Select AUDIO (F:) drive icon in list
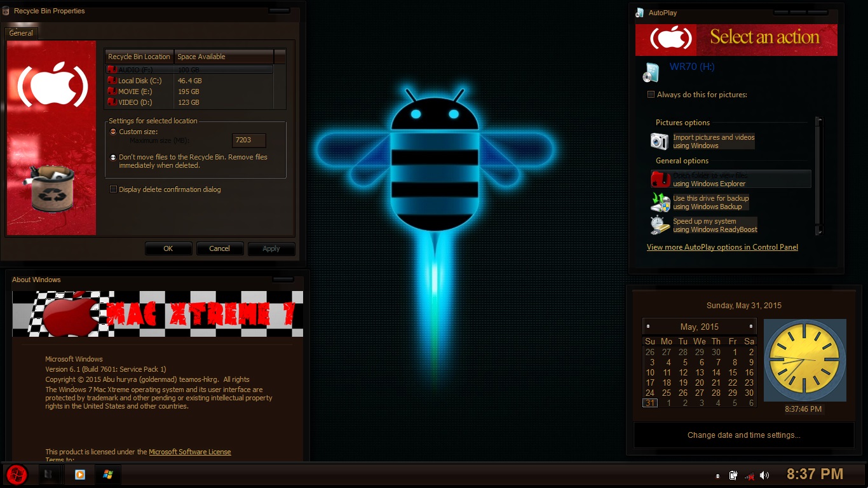The width and height of the screenshot is (868, 488). (x=112, y=69)
